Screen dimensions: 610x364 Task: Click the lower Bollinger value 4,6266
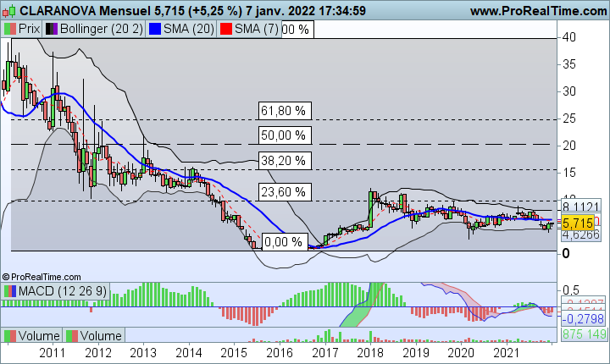pyautogui.click(x=580, y=234)
